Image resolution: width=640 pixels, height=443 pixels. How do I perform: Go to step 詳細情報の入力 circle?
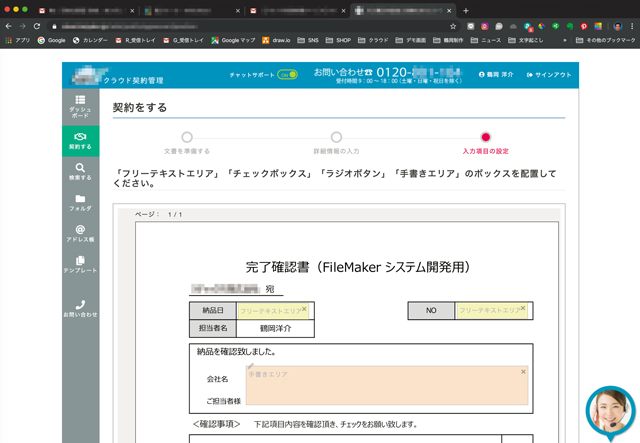[x=336, y=137]
